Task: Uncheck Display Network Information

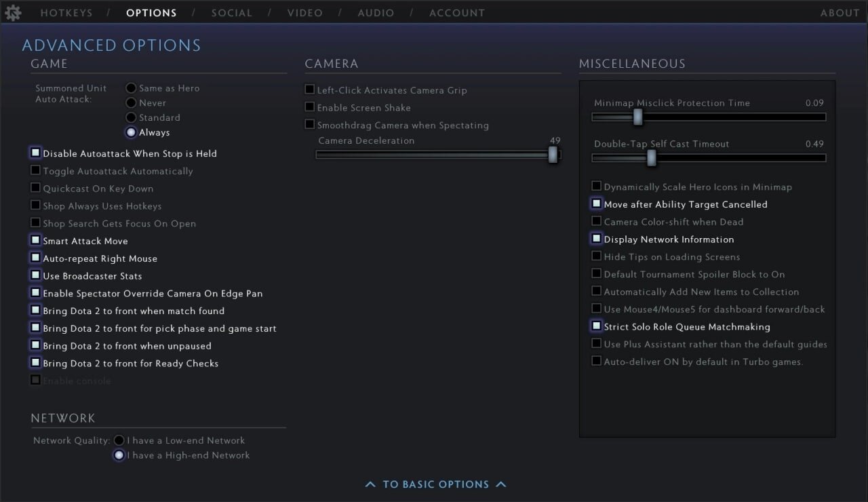Action: [596, 239]
